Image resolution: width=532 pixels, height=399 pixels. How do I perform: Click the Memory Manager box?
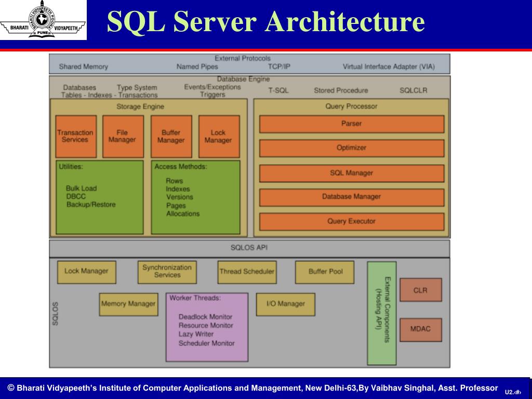click(129, 304)
